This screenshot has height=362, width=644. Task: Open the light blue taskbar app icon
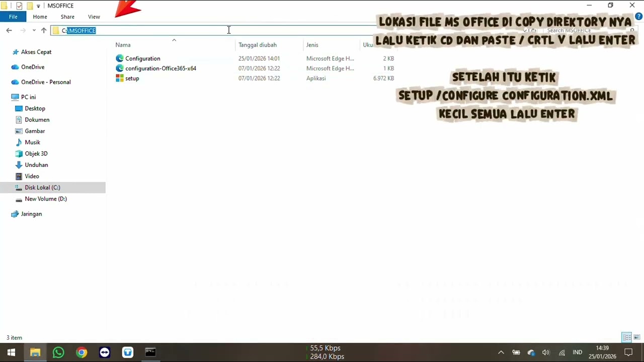128,352
